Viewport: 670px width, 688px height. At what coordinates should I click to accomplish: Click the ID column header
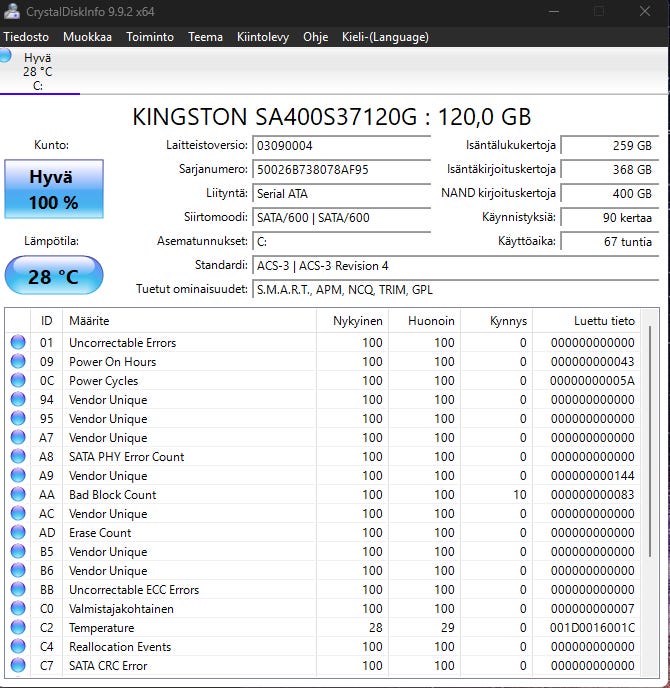[47, 321]
